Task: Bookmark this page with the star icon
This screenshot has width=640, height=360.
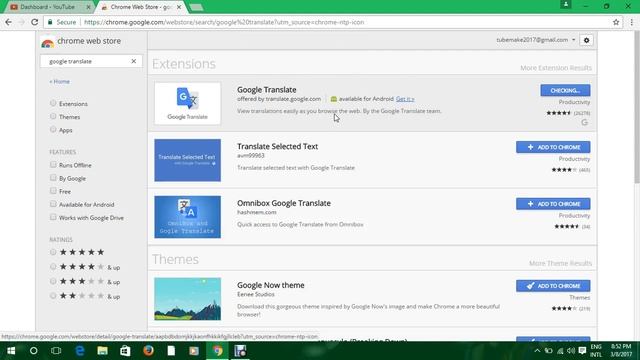Action: pos(616,22)
